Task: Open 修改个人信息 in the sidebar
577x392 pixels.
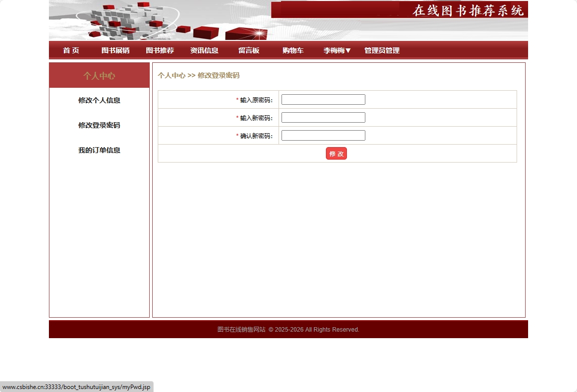Action: (99, 100)
